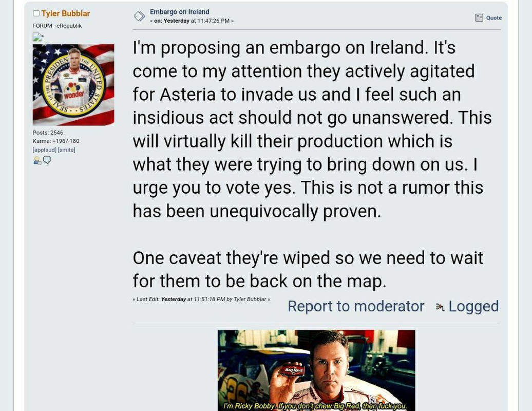This screenshot has width=532, height=411.
Task: Open the Embargo on Ireland post title
Action: 180,11
